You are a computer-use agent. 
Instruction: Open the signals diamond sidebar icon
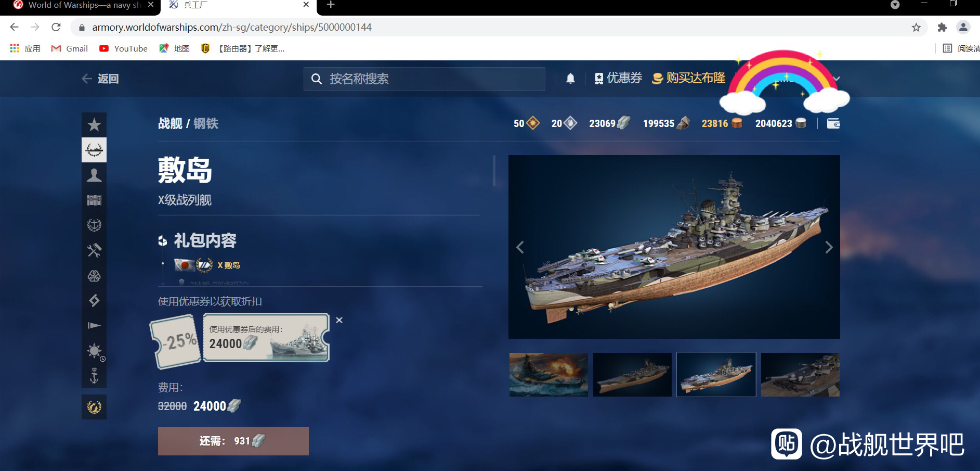[94, 300]
